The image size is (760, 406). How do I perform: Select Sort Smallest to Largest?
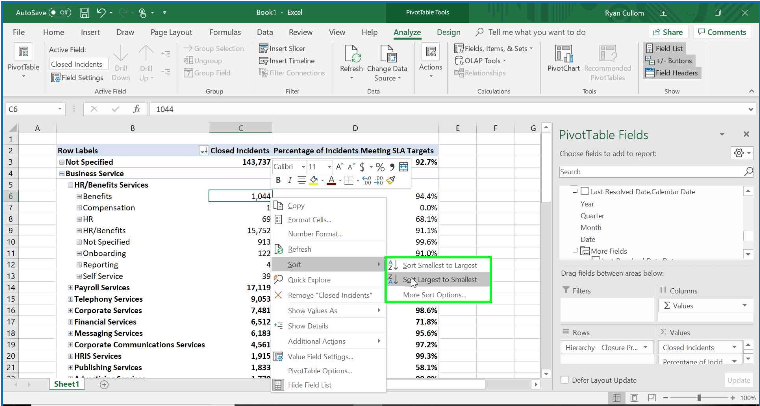438,265
